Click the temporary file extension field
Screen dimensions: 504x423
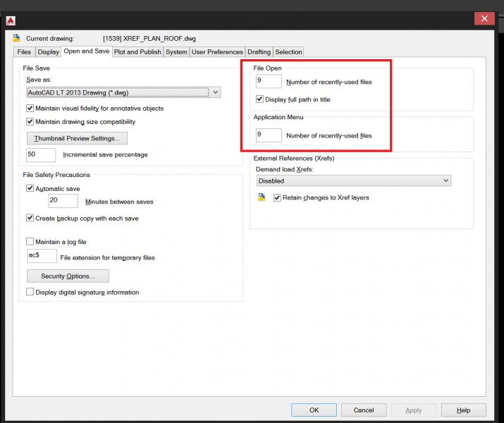click(x=42, y=256)
